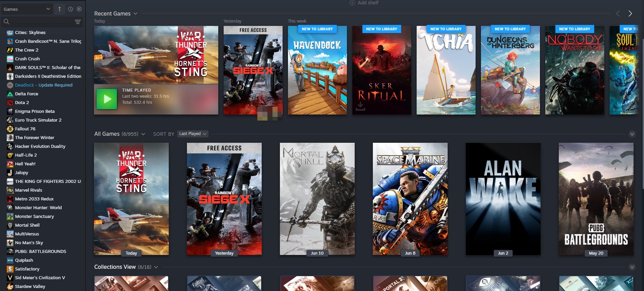This screenshot has width=644, height=291.
Task: Click the No Man's Sky icon in sidebar
Action: click(10, 243)
